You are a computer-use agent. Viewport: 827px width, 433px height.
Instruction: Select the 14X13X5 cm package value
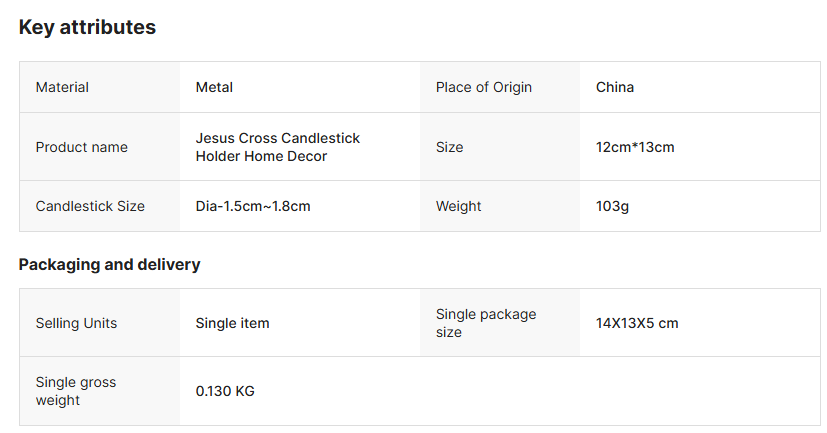click(637, 323)
